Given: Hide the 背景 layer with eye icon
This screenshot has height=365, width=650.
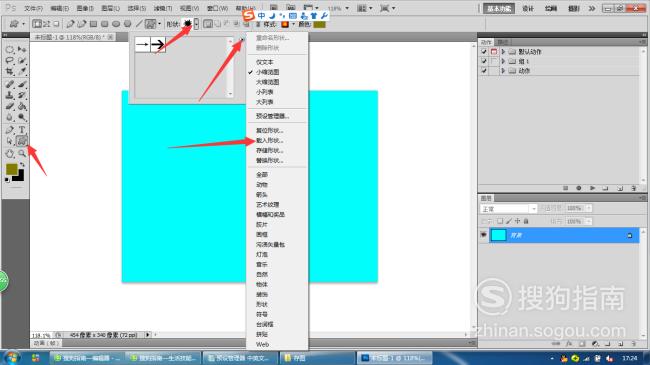Looking at the screenshot, I should (x=483, y=235).
